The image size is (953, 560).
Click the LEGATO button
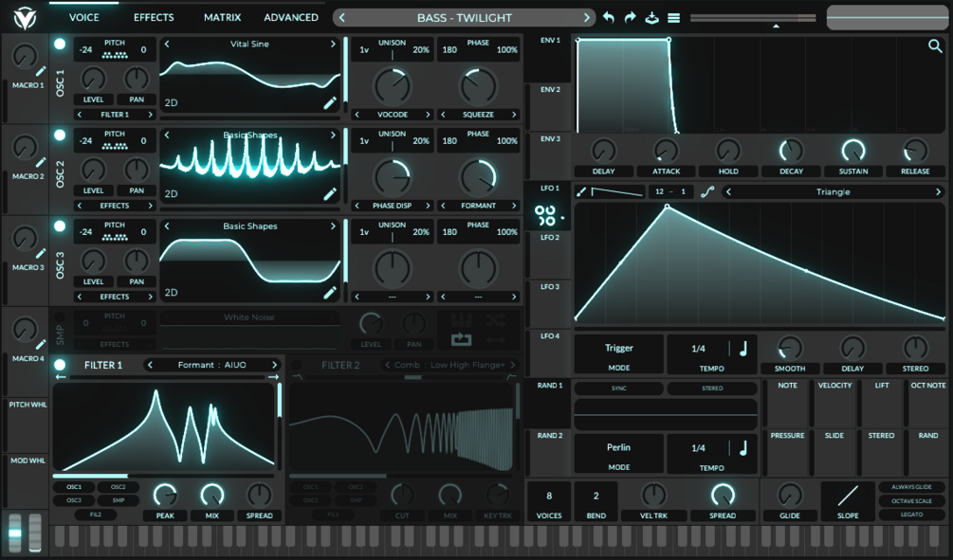[911, 515]
